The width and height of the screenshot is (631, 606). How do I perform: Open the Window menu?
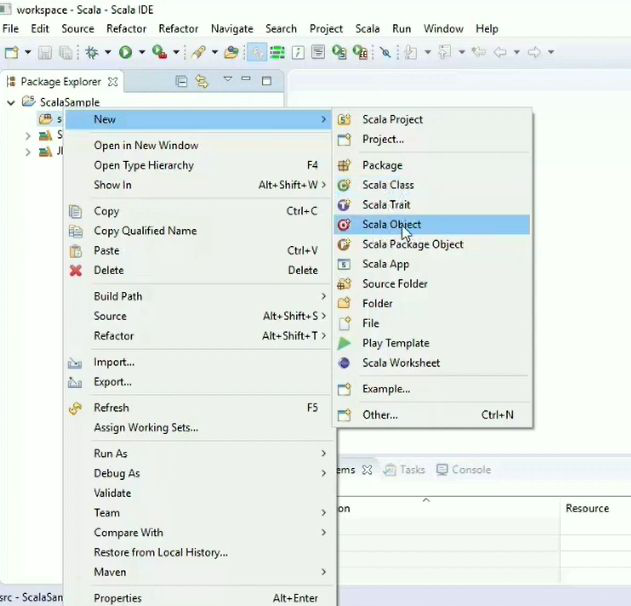click(443, 29)
